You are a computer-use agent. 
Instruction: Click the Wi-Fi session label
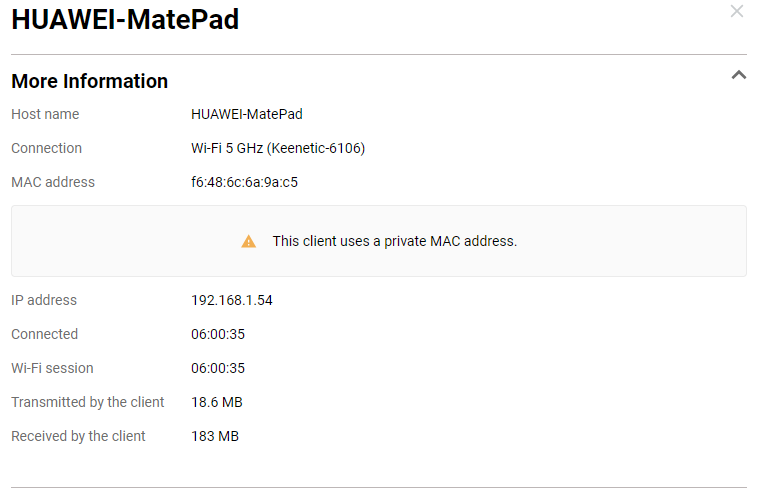coord(52,368)
